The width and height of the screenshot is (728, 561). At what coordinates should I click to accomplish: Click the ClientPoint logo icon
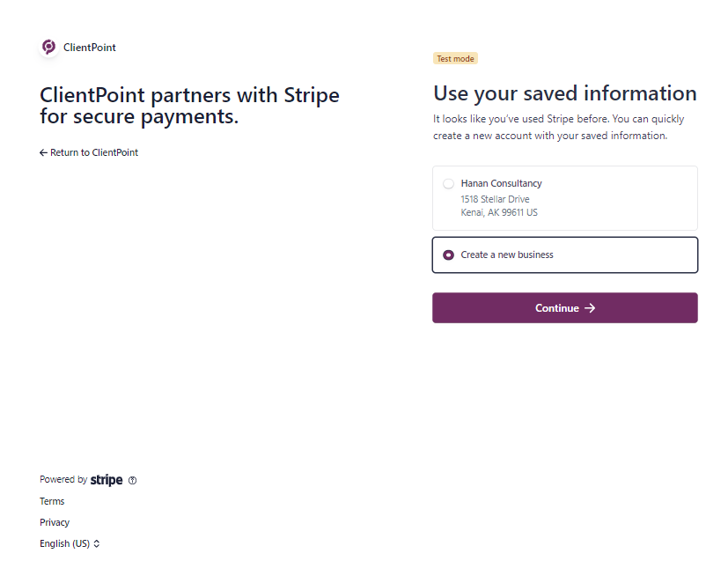point(48,47)
